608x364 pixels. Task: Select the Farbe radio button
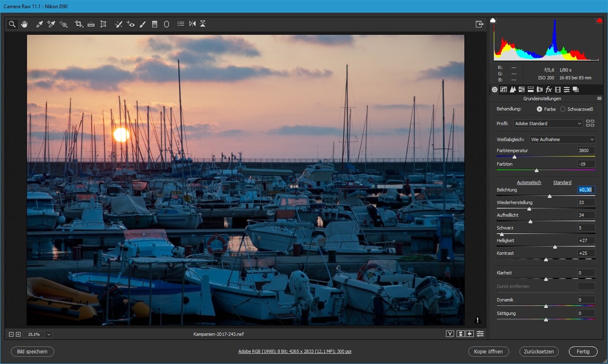[538, 109]
